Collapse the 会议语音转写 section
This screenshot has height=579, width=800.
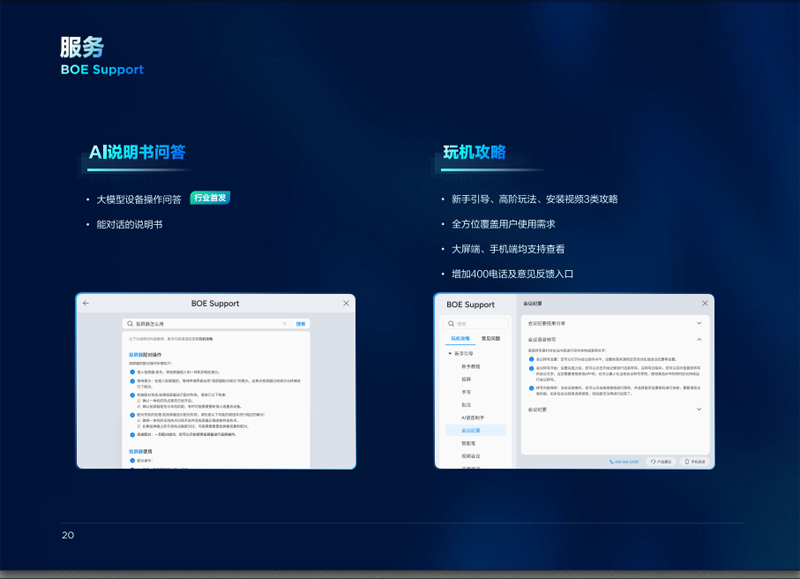699,340
